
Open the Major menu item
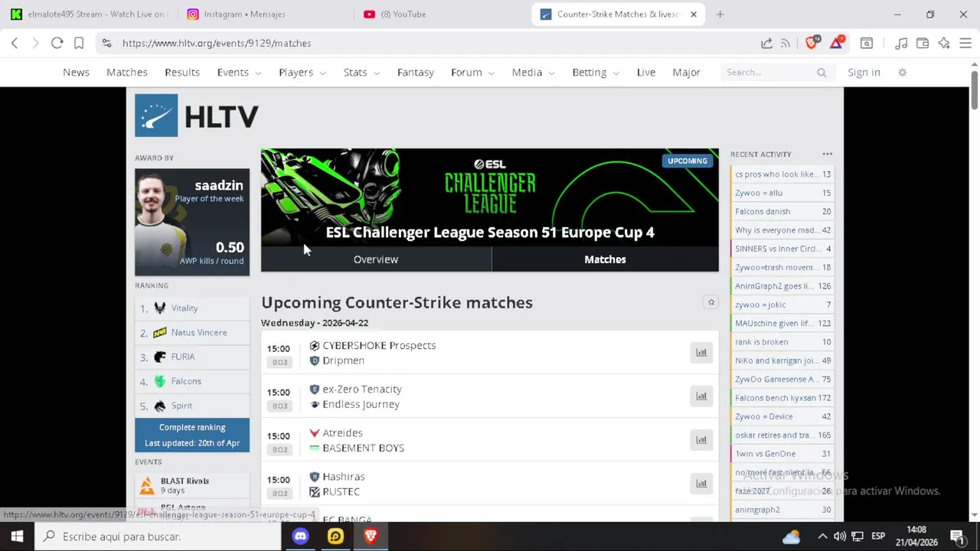[687, 72]
